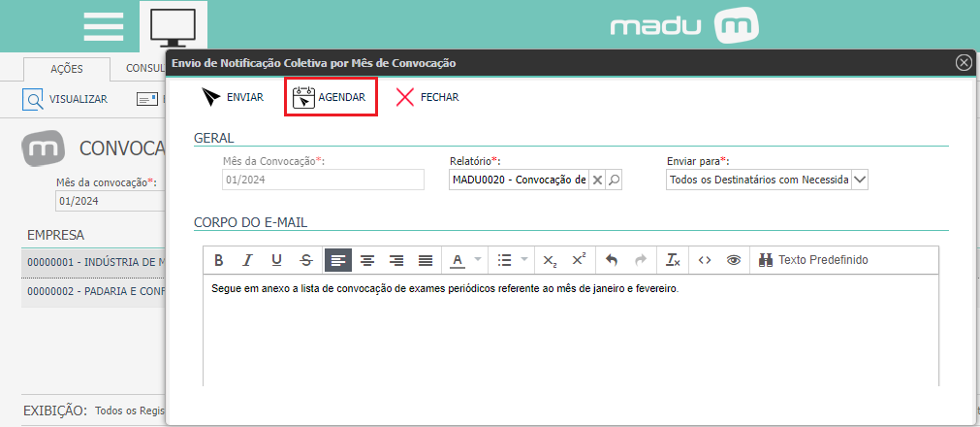Undo last edit in editor

point(612,260)
